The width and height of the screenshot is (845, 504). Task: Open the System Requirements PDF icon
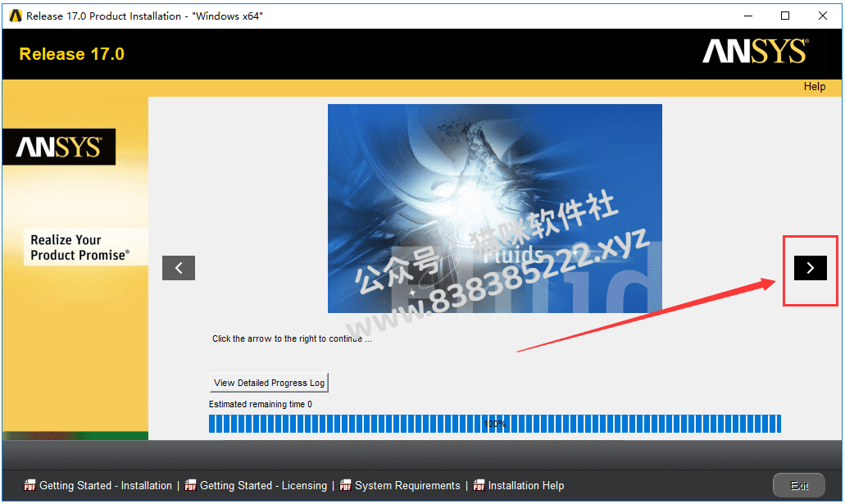pyautogui.click(x=345, y=486)
